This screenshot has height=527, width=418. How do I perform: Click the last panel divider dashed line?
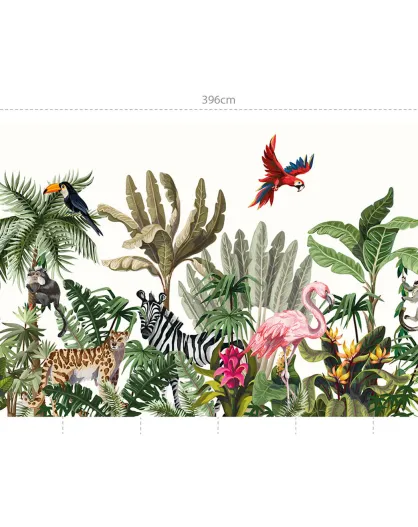coord(373,425)
